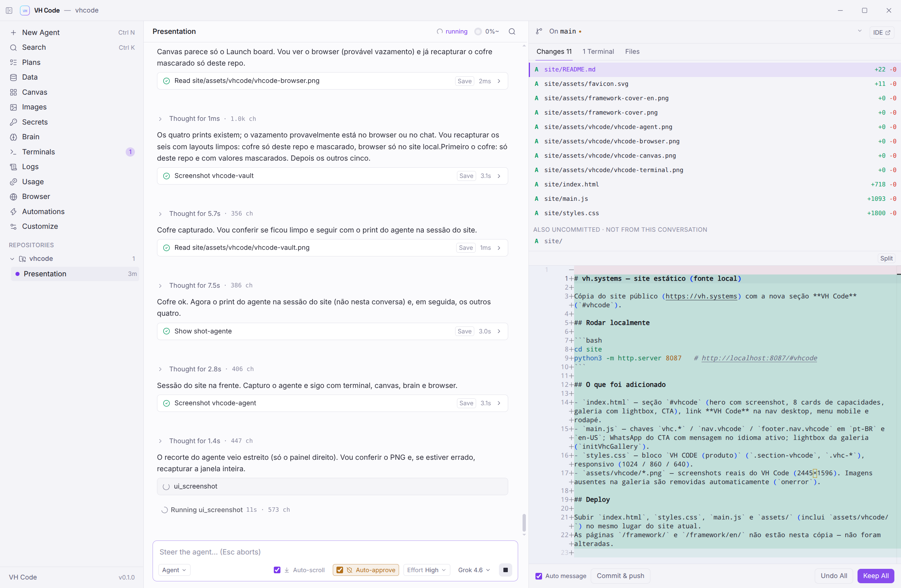Click Commit & push
Screen dimensions: 901x588
click(x=620, y=576)
